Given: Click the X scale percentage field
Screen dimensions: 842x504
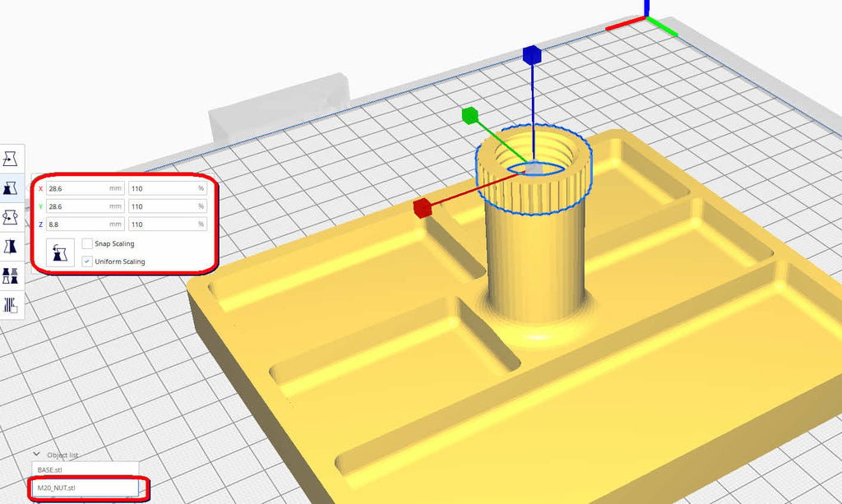Looking at the screenshot, I should [x=168, y=188].
